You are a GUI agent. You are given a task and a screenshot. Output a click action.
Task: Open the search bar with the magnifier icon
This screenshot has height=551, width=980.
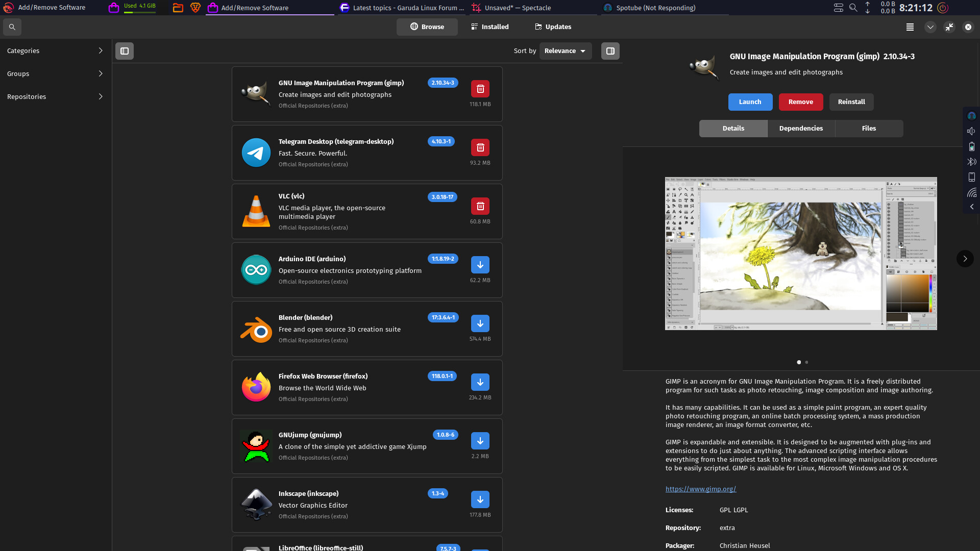[12, 27]
